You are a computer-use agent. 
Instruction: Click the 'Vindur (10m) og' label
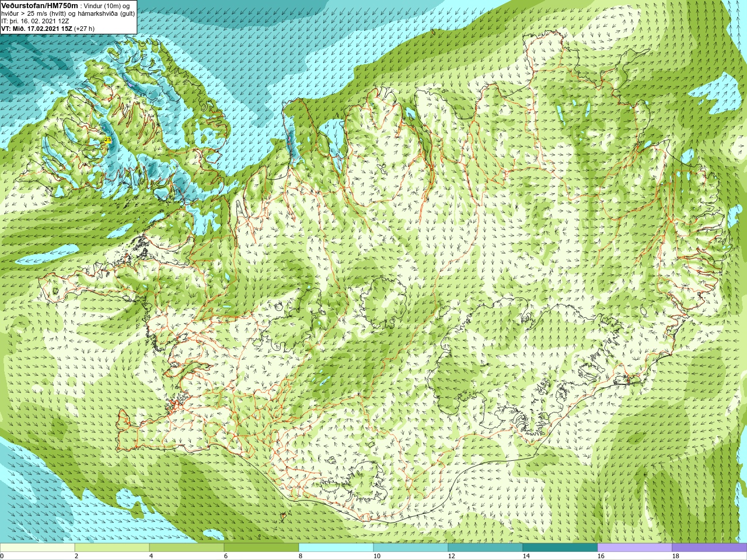pos(107,5)
